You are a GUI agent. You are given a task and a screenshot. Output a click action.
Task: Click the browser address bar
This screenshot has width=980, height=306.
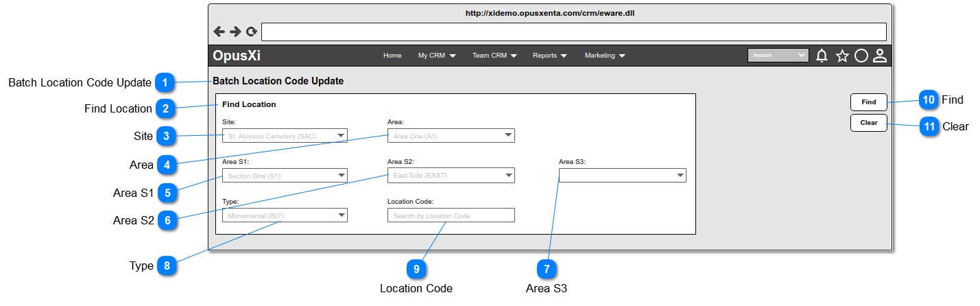coord(574,32)
